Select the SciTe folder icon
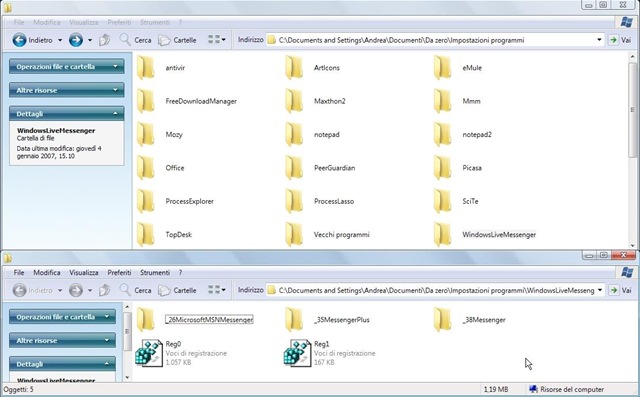The width and height of the screenshot is (640, 397). click(x=442, y=202)
